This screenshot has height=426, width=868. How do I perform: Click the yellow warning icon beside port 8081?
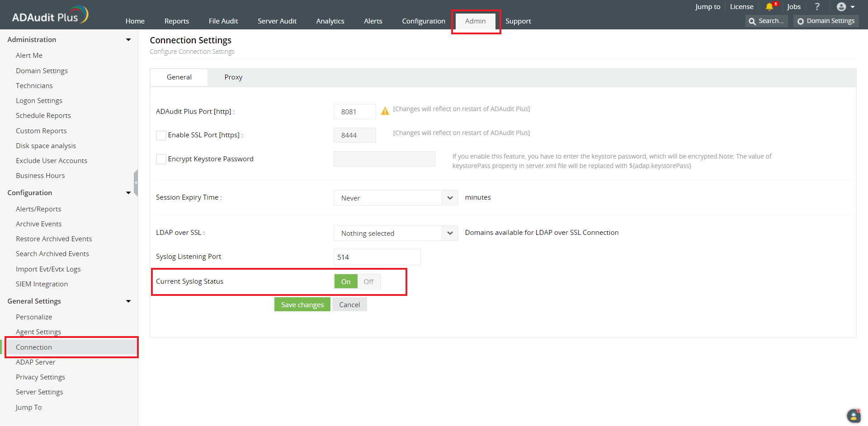click(x=385, y=111)
